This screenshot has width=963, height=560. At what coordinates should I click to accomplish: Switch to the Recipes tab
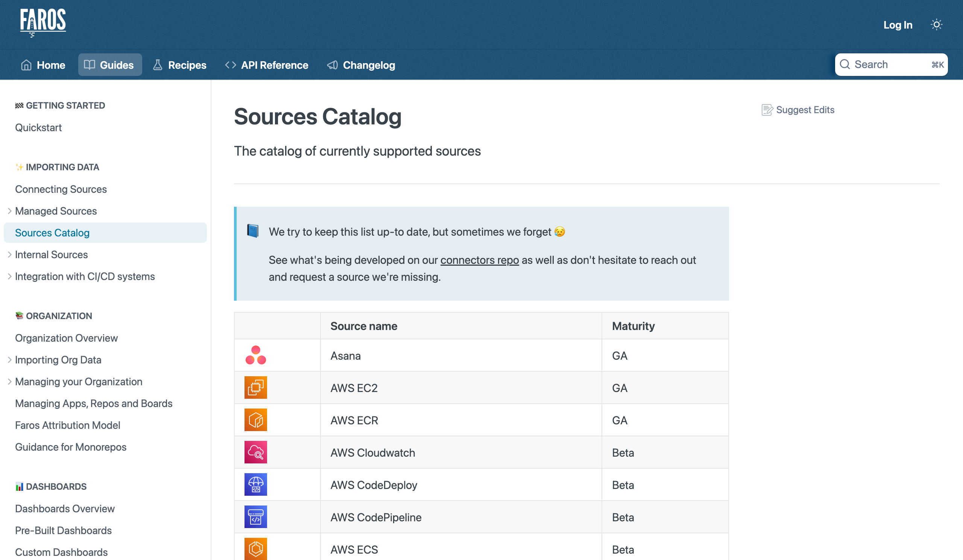click(179, 65)
